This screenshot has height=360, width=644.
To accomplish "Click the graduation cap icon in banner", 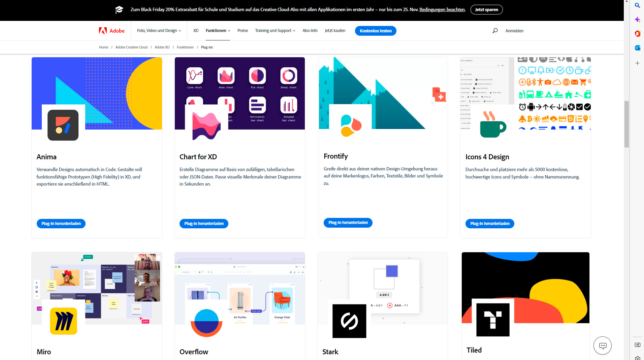I will pyautogui.click(x=119, y=10).
